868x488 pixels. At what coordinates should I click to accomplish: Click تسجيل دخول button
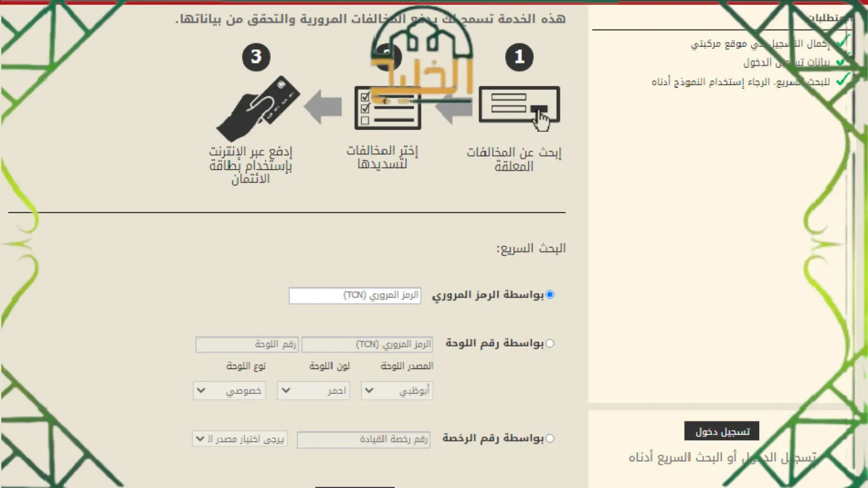[x=721, y=431]
